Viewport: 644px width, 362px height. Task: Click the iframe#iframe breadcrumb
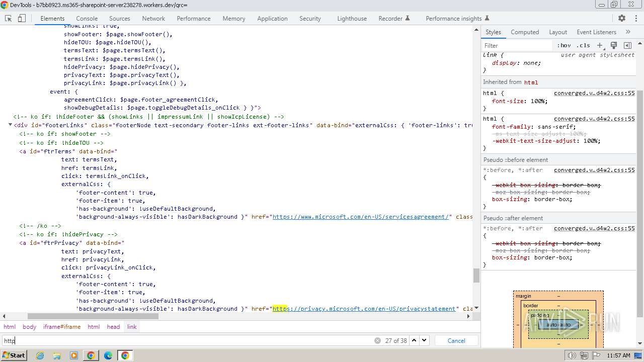(x=62, y=326)
